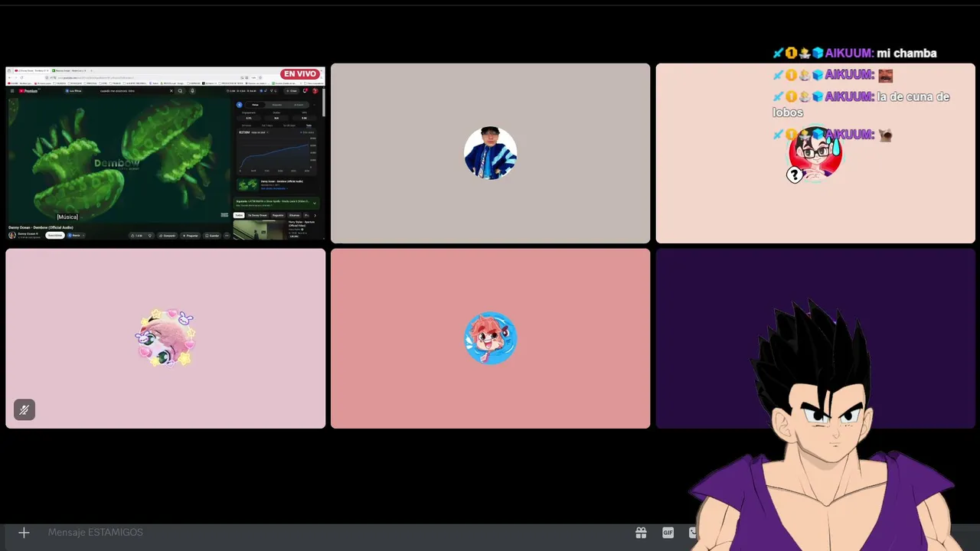
Task: Click the [Música] caption on the shared stream
Action: click(67, 217)
